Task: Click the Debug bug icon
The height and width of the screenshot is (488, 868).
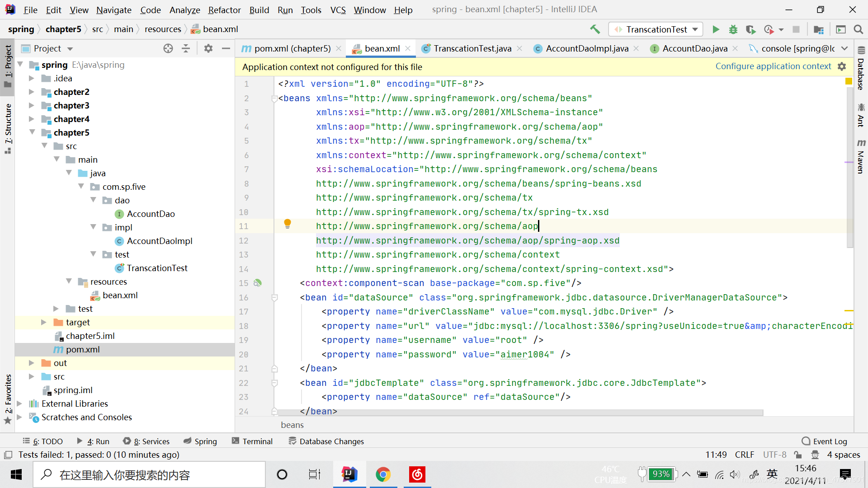Action: (x=733, y=29)
